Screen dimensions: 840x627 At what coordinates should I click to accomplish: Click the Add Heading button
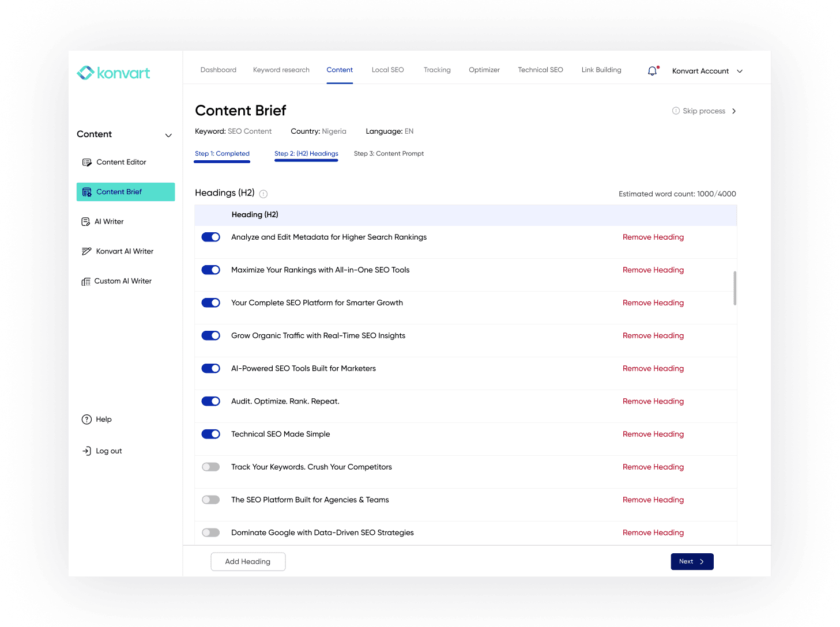pyautogui.click(x=248, y=561)
